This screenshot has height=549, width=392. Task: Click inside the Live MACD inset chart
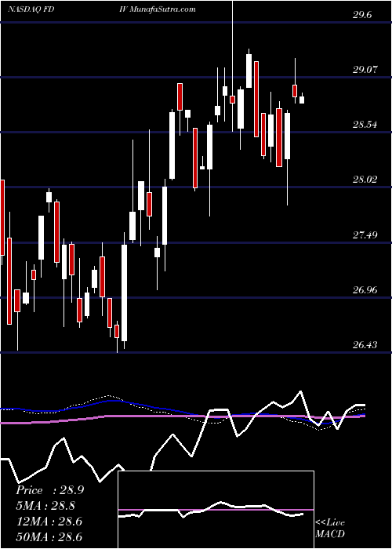click(216, 510)
